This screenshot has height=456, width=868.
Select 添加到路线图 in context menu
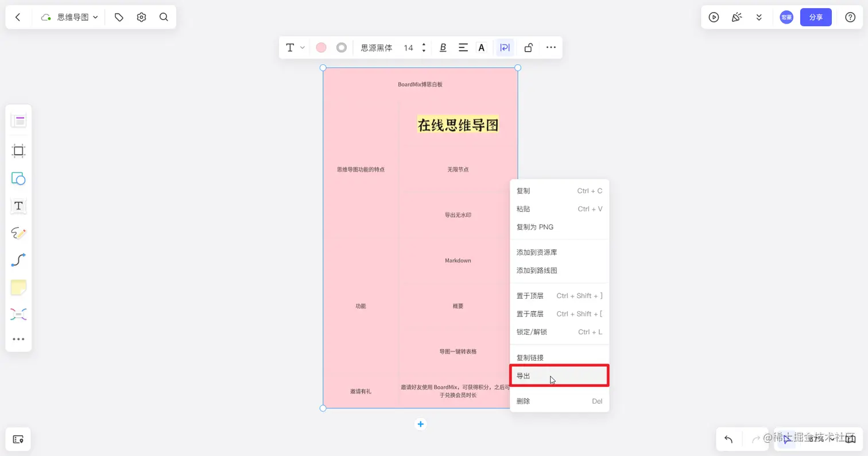tap(560, 270)
